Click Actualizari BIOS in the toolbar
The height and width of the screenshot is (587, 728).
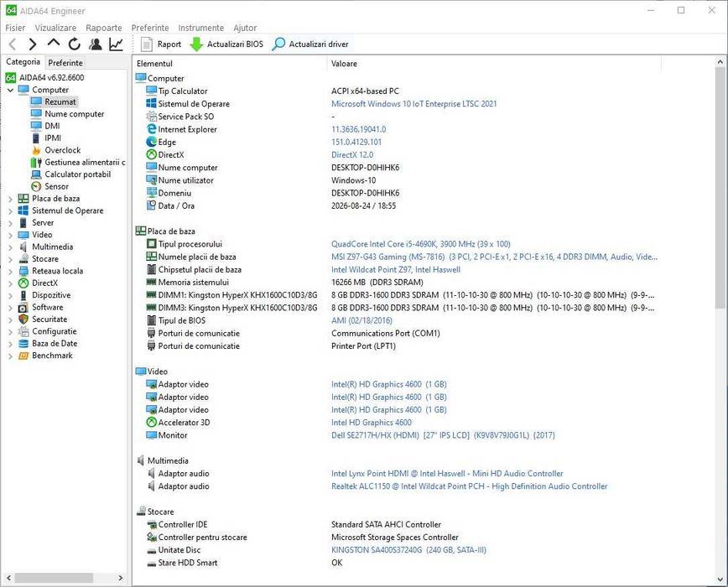(x=227, y=44)
